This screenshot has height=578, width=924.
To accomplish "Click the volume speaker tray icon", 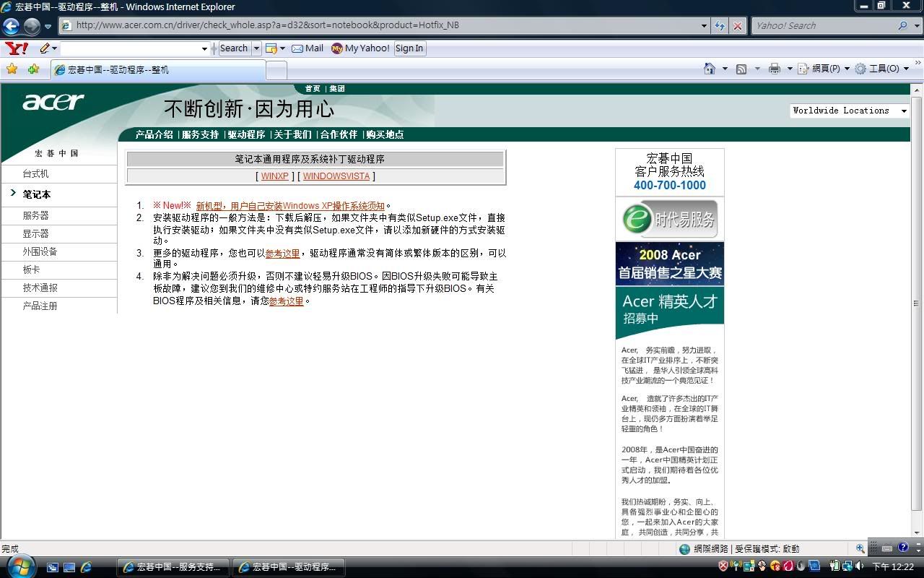I will click(858, 566).
